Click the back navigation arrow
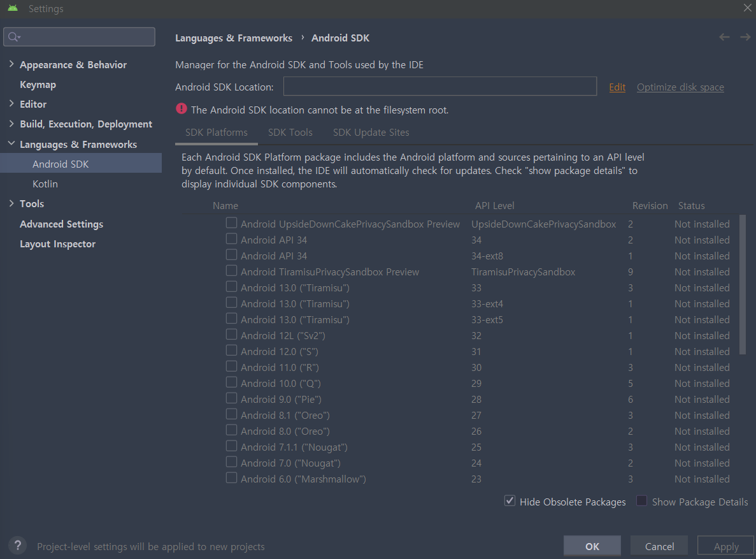 [724, 37]
